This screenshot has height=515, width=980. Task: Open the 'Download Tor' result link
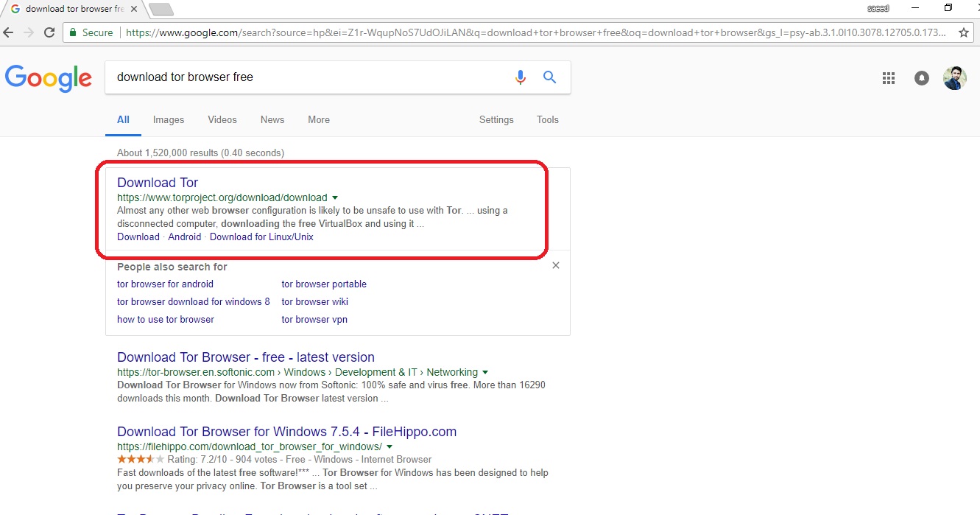pyautogui.click(x=158, y=182)
